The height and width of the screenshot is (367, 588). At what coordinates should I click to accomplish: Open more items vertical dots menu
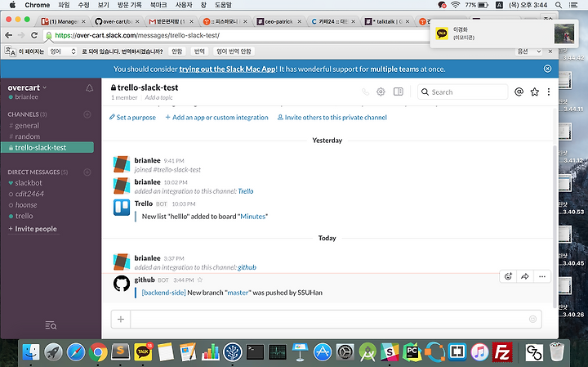coord(549,92)
